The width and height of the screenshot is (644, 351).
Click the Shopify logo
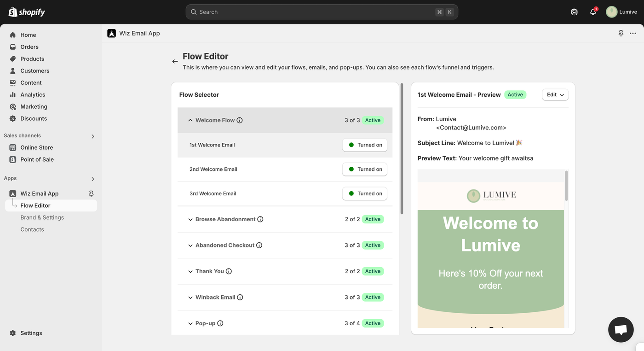(27, 12)
